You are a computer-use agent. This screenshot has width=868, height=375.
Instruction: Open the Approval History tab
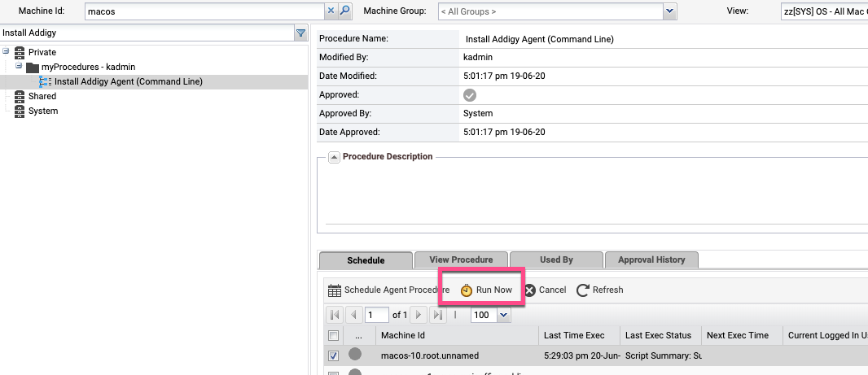tap(651, 259)
